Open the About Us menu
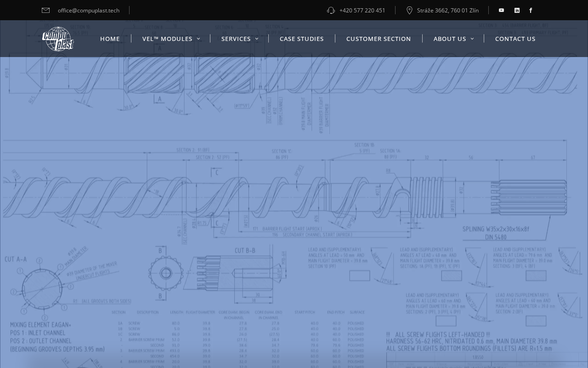This screenshot has height=368, width=588. [450, 39]
